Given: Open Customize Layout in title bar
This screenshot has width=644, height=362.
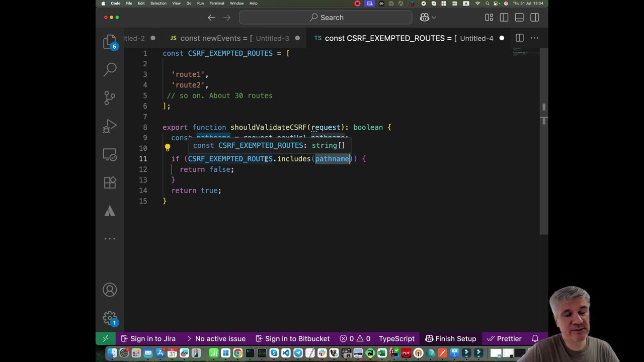Looking at the screenshot, I should coord(489,18).
